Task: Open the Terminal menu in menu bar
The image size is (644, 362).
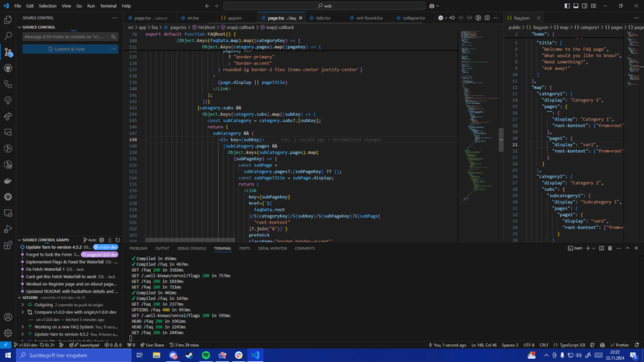Action: pos(109,5)
